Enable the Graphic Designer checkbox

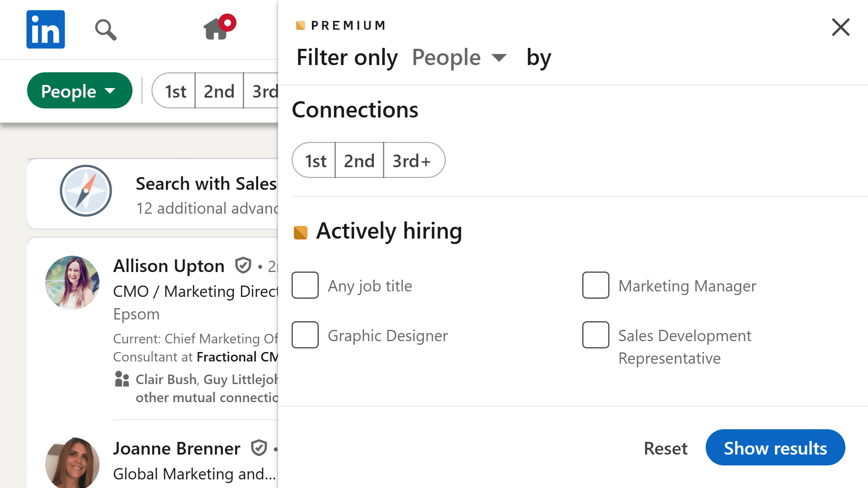305,335
